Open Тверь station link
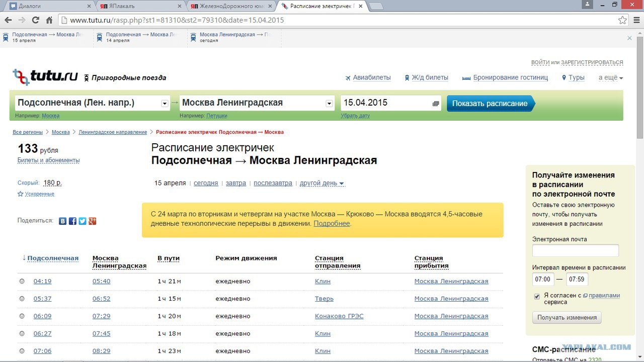The width and height of the screenshot is (644, 362). [324, 299]
